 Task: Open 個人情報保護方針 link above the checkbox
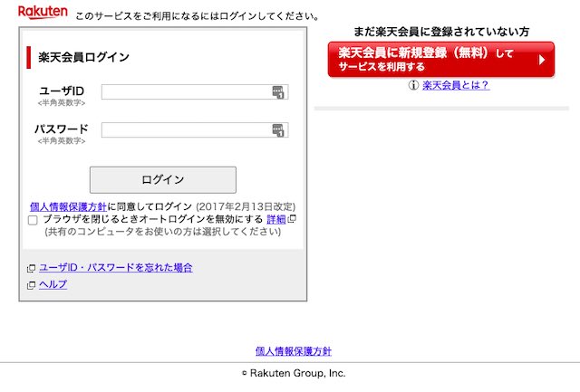[x=68, y=206]
